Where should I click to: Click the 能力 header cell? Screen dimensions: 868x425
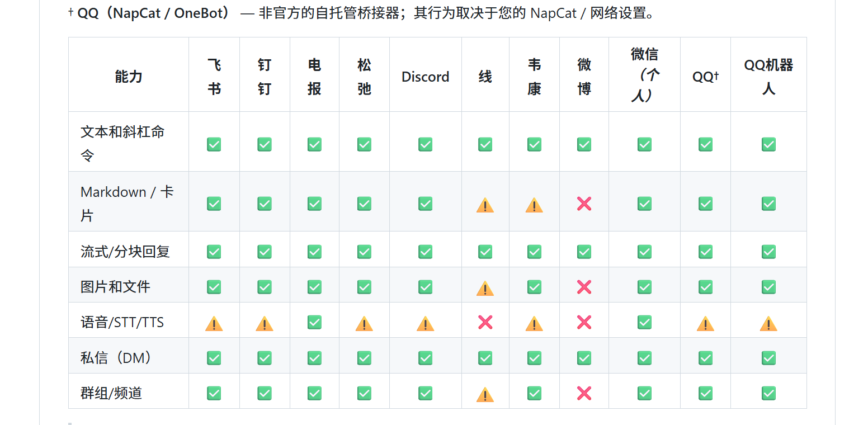[129, 76]
